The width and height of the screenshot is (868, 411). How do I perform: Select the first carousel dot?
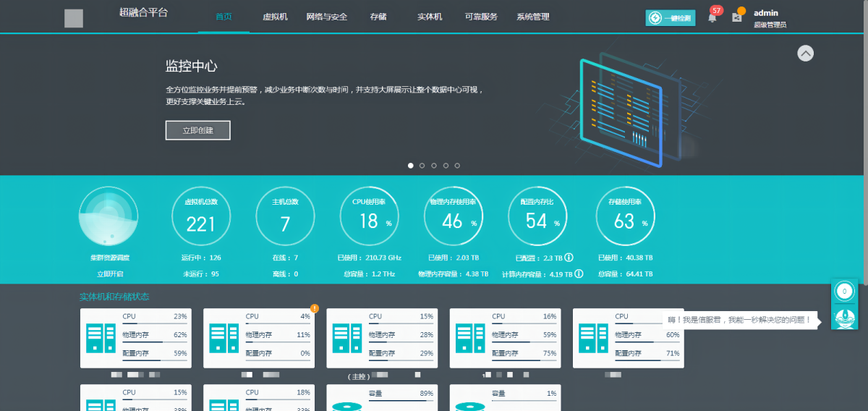[x=411, y=166]
